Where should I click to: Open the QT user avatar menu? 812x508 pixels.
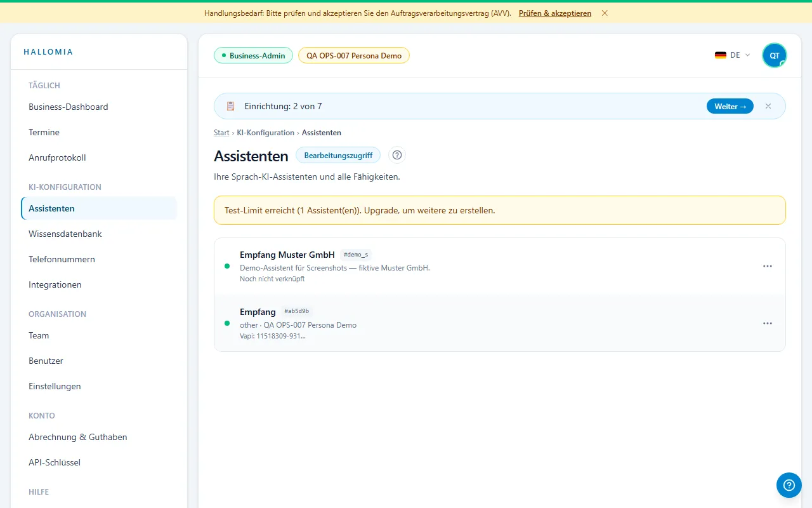coord(775,55)
